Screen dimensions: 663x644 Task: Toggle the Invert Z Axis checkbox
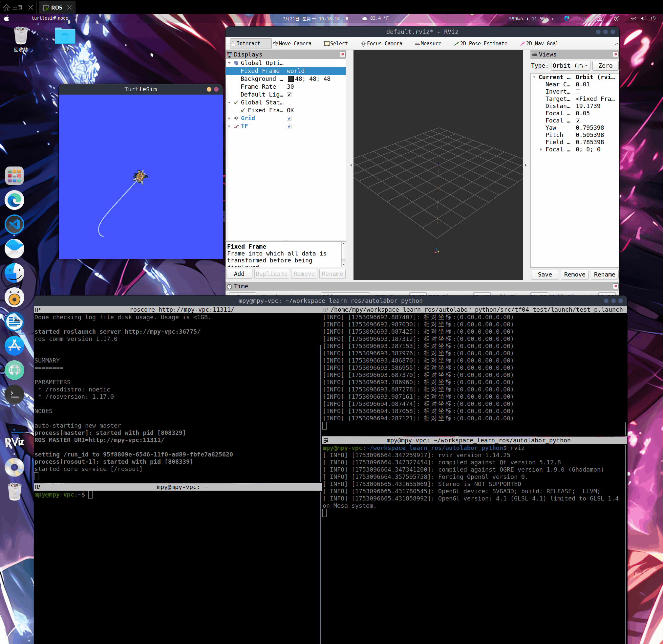pyautogui.click(x=578, y=92)
